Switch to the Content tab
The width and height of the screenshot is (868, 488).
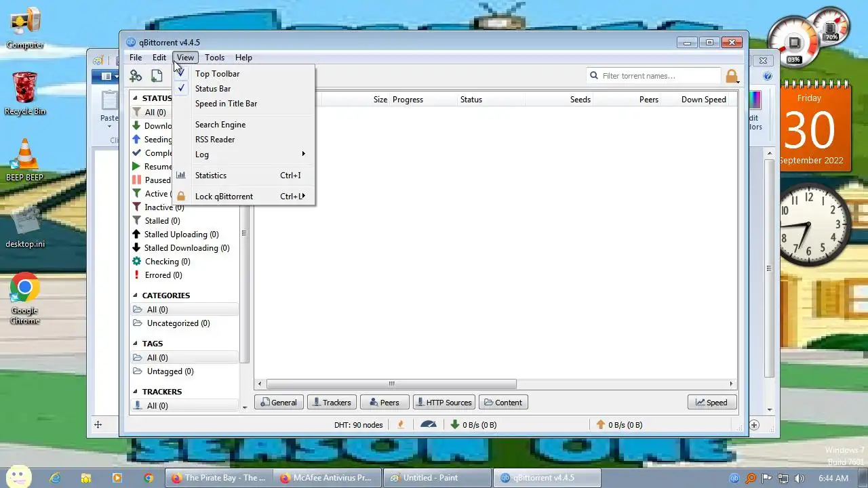click(x=503, y=402)
